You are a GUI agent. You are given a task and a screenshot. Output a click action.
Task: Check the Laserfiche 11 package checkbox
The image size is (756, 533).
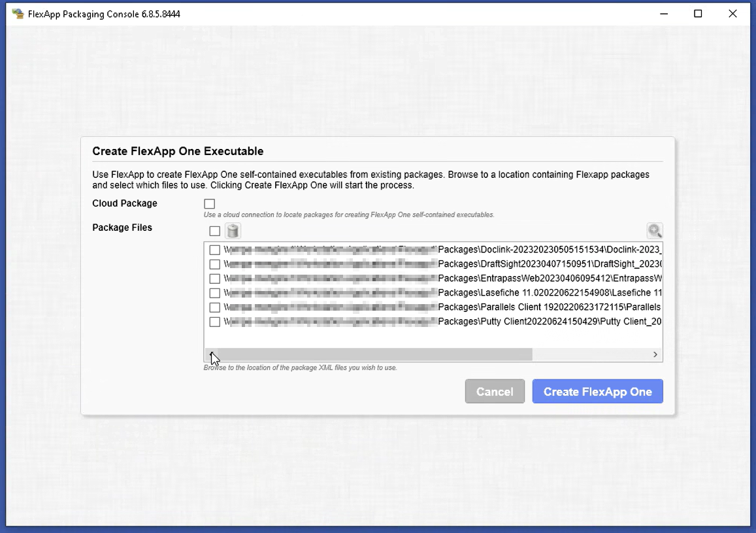click(x=214, y=293)
